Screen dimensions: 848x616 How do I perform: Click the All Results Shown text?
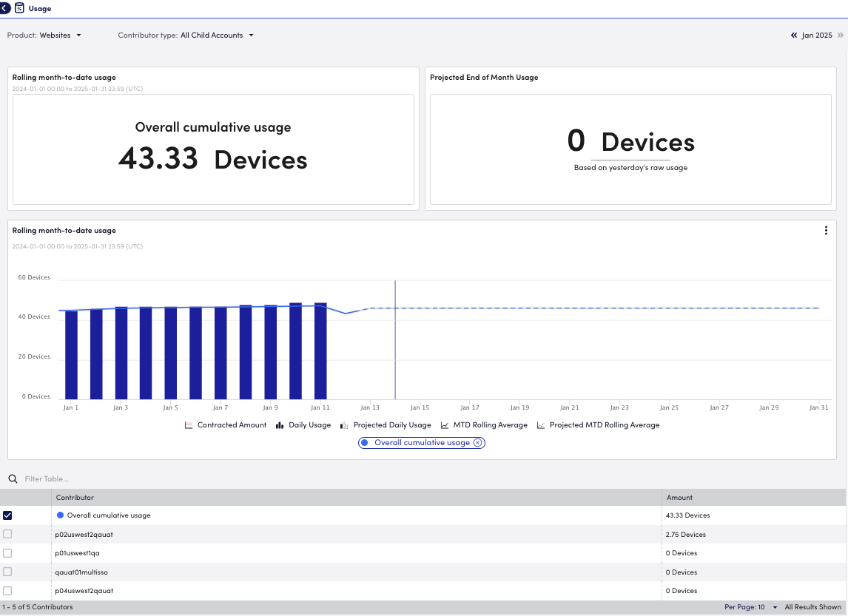click(812, 607)
